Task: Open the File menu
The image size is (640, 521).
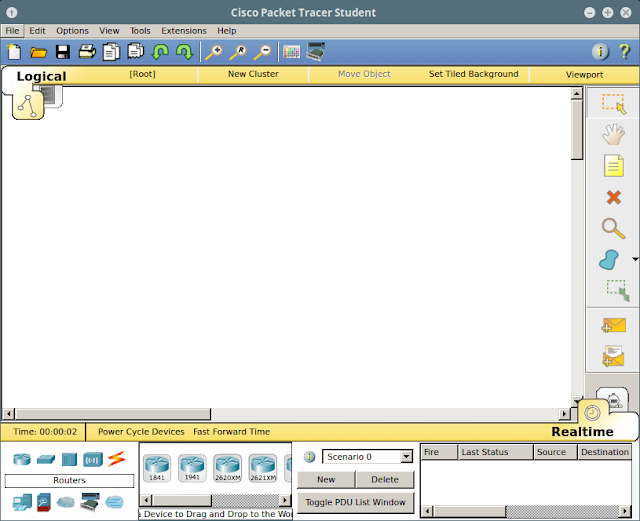Action: (12, 31)
